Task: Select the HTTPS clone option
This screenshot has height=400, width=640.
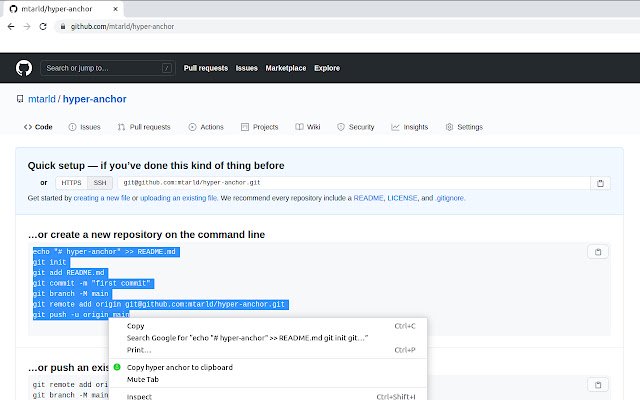Action: click(71, 183)
